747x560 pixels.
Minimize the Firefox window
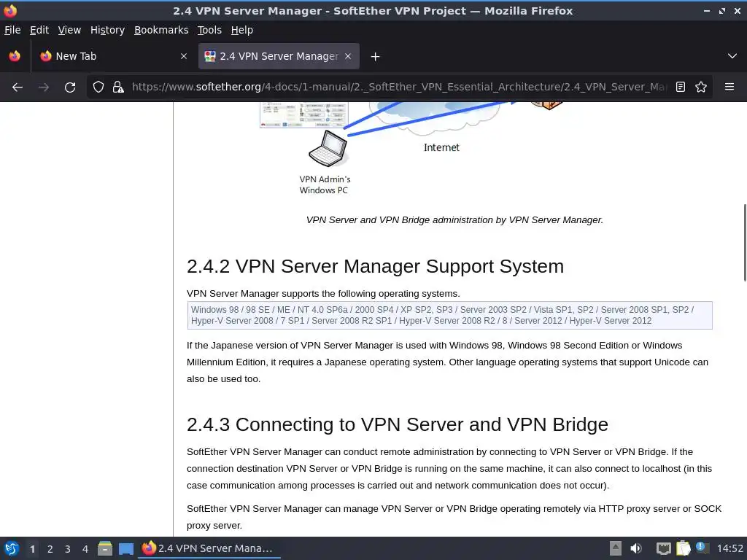(x=707, y=11)
